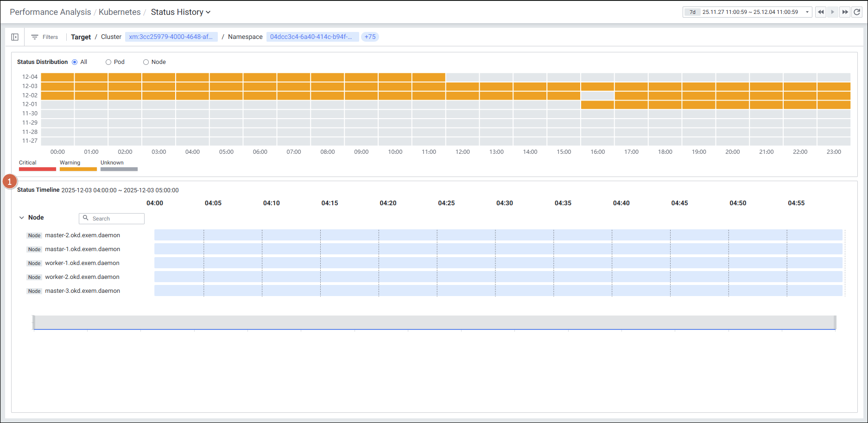Image resolution: width=868 pixels, height=423 pixels.
Task: Select the Node radio option
Action: pyautogui.click(x=146, y=62)
